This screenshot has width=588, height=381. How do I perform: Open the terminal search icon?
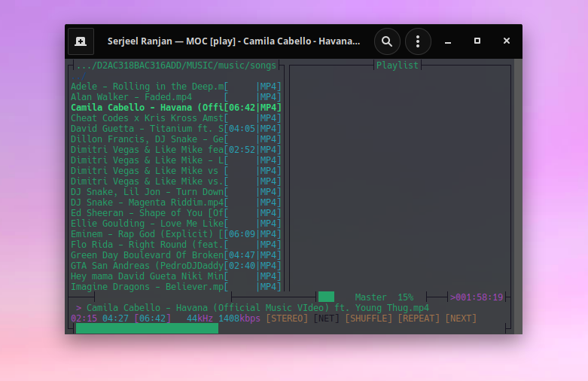[x=387, y=41]
